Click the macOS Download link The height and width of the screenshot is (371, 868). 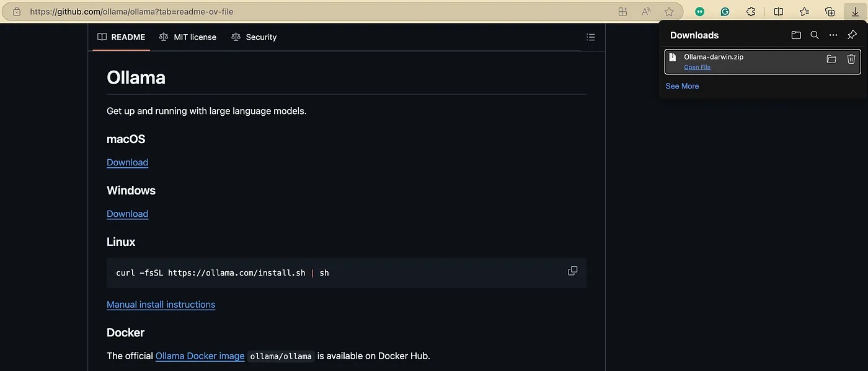[x=127, y=162]
